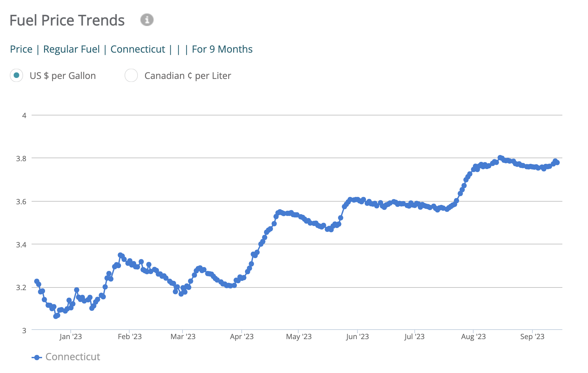Image resolution: width=588 pixels, height=373 pixels.
Task: Select the Canadian ¢ per Liter option
Action: 131,76
